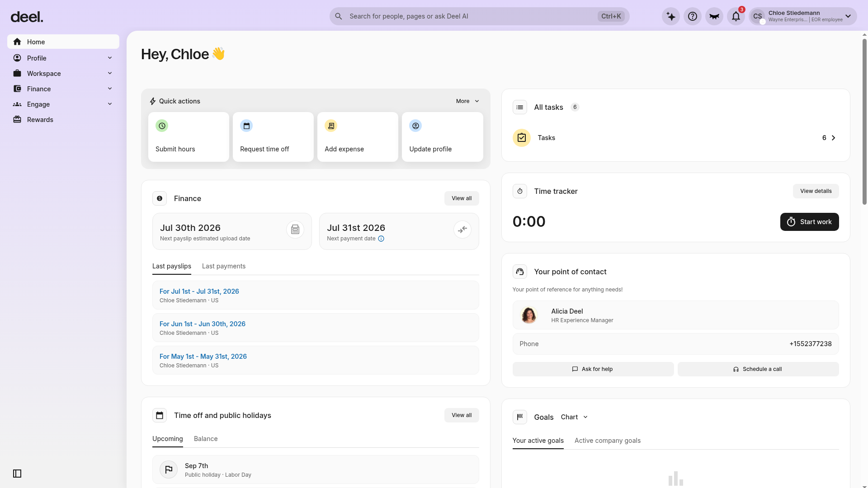Screen dimensions: 868x488
Task: Open the More quick actions dropdown
Action: tap(467, 101)
